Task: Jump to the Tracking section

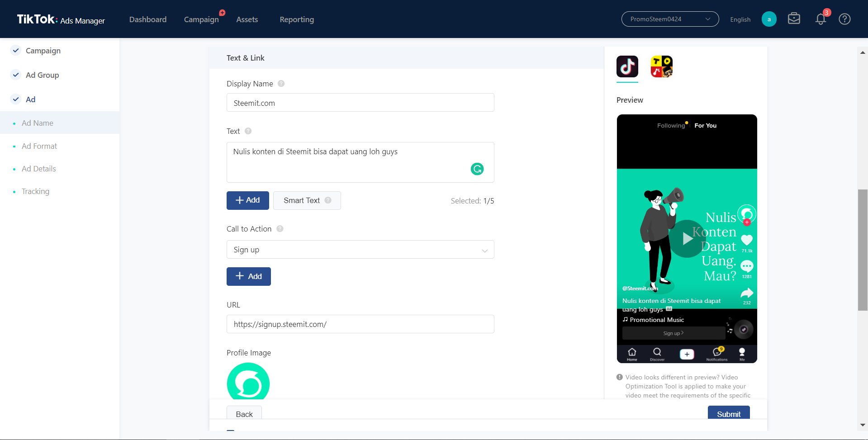Action: (35, 191)
